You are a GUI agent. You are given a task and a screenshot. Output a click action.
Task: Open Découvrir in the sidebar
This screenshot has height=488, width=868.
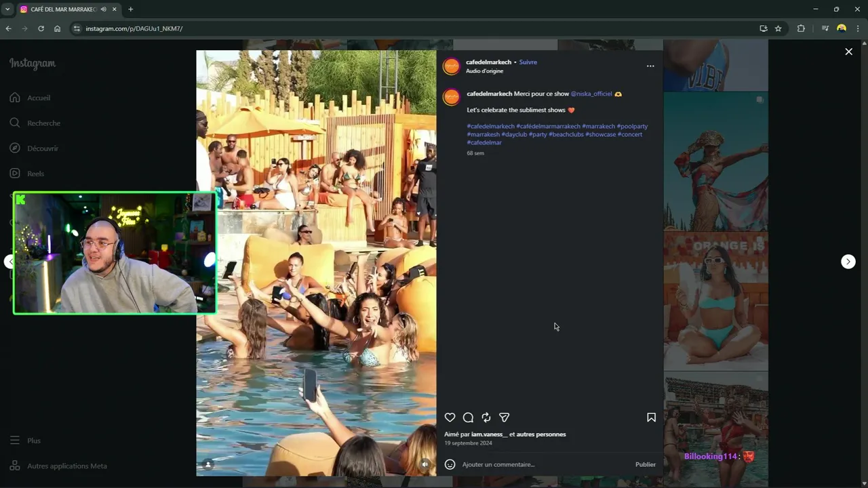tap(34, 148)
